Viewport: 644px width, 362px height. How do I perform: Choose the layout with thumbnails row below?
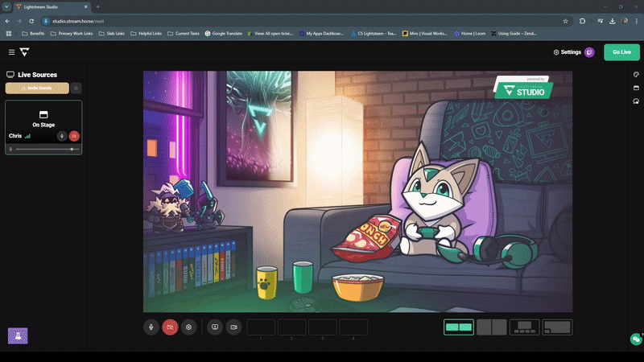[x=525, y=327]
